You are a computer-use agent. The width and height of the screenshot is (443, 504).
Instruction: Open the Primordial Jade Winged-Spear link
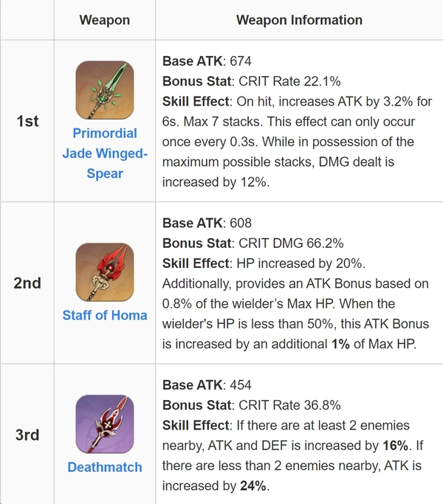105,153
